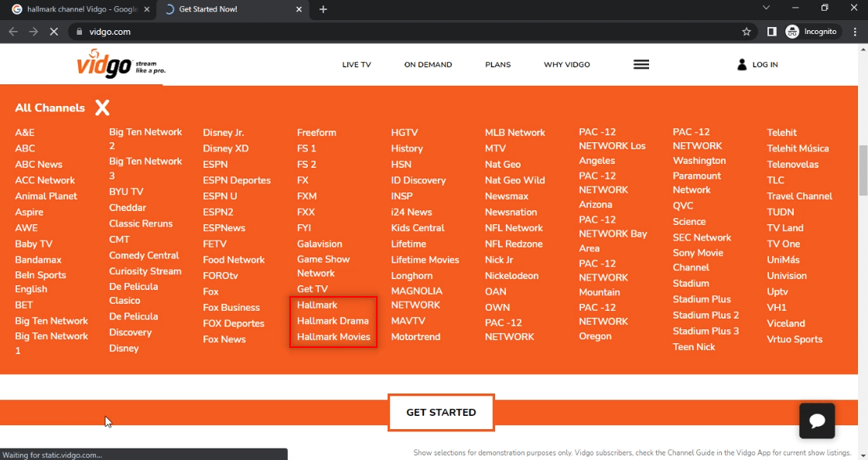Open the LIVE TV menu
Viewport: 868px width, 460px height.
click(x=357, y=65)
